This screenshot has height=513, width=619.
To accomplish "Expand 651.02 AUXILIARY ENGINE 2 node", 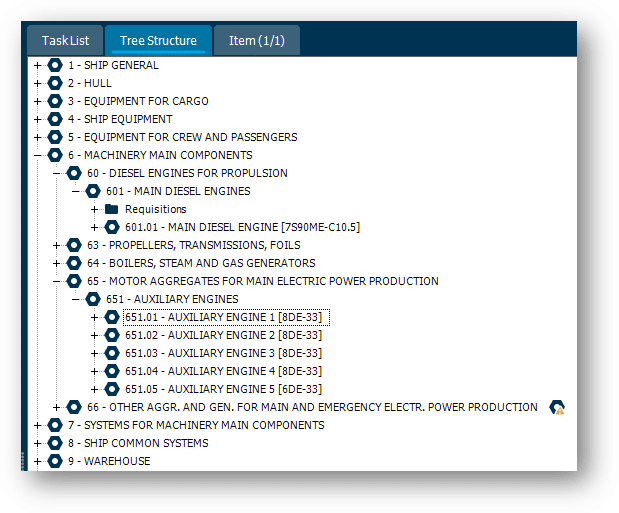I will click(94, 335).
